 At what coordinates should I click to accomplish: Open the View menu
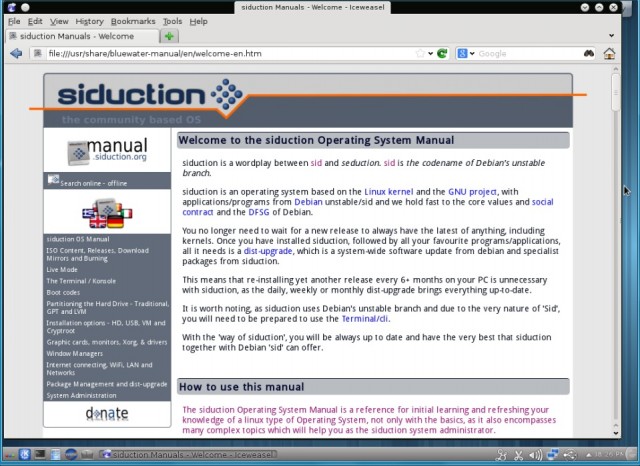point(59,21)
